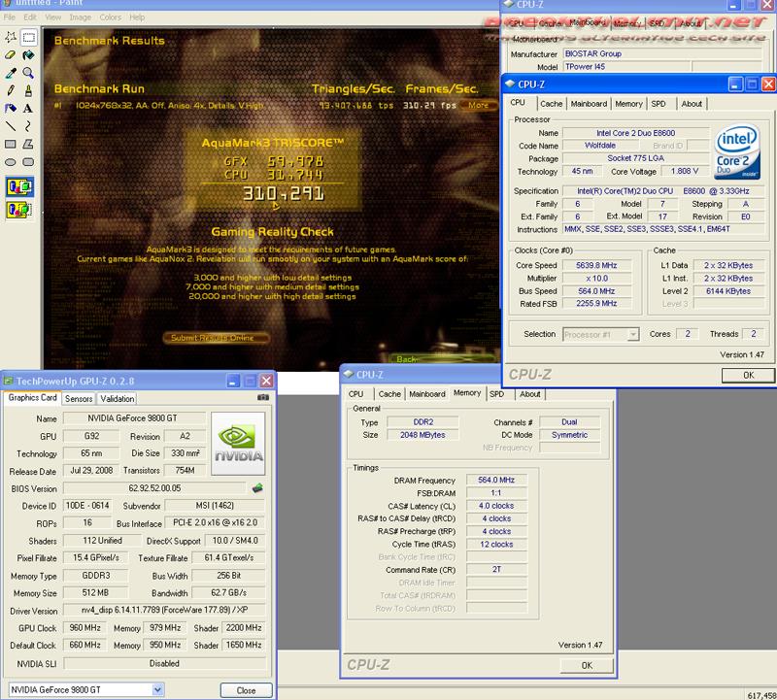Click the DRAM Frequency value 564.0 MHz
777x700 pixels.
[x=496, y=480]
